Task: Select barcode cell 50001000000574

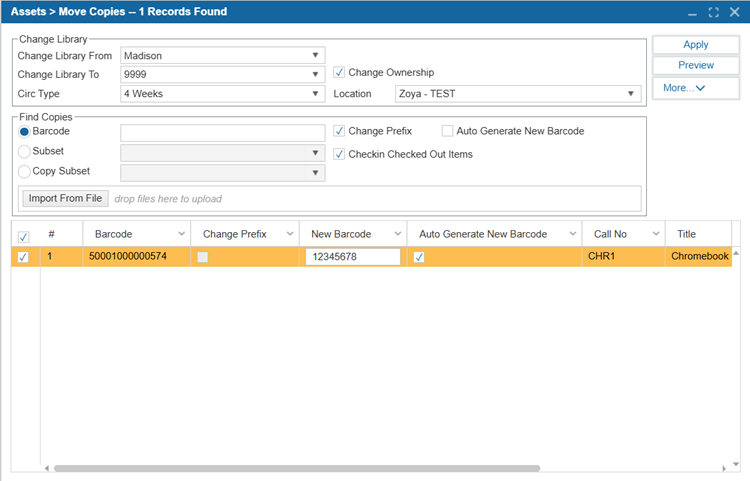Action: pyautogui.click(x=136, y=257)
